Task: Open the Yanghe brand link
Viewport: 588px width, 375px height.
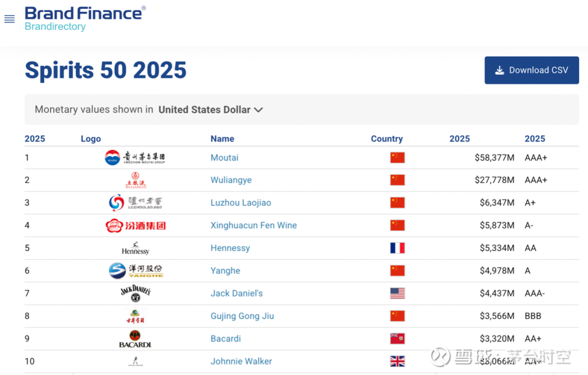Action: (225, 271)
